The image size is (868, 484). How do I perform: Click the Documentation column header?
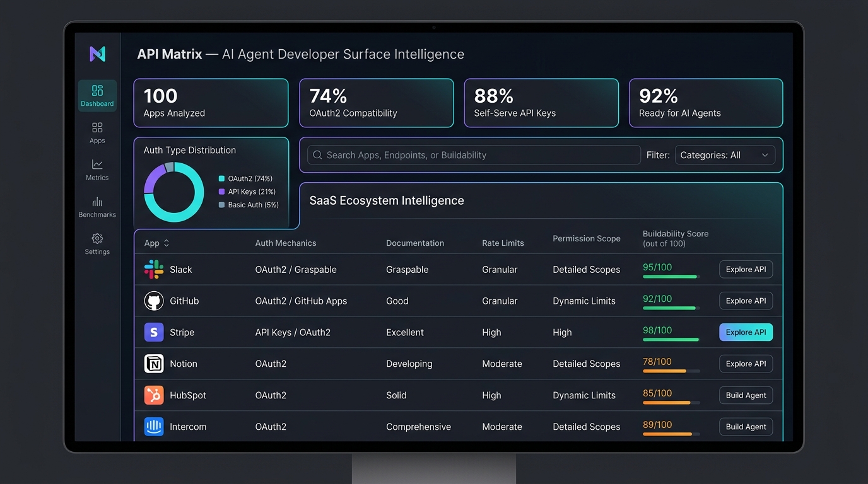(x=415, y=243)
